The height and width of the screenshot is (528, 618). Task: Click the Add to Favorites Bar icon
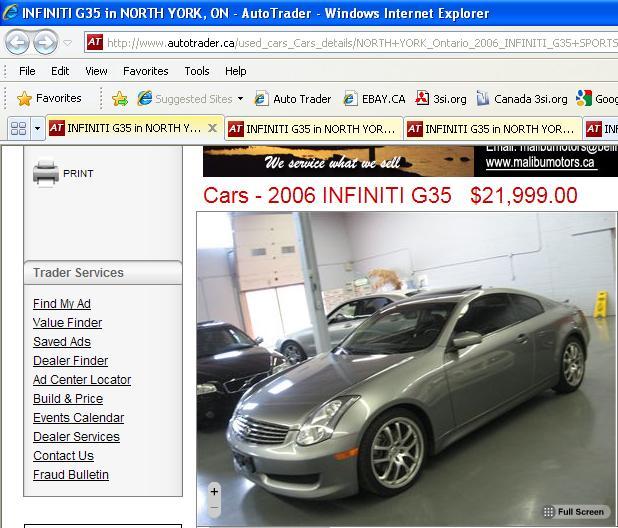(120, 99)
